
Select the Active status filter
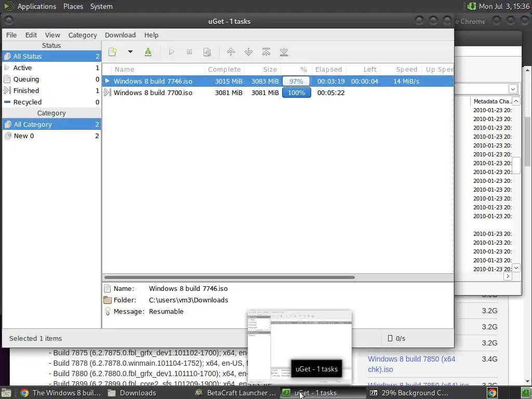pyautogui.click(x=51, y=68)
